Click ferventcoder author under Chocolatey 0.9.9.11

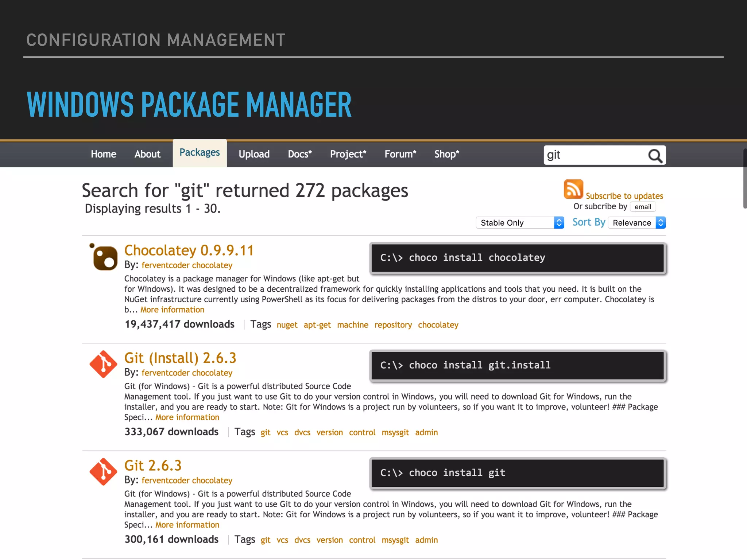166,265
